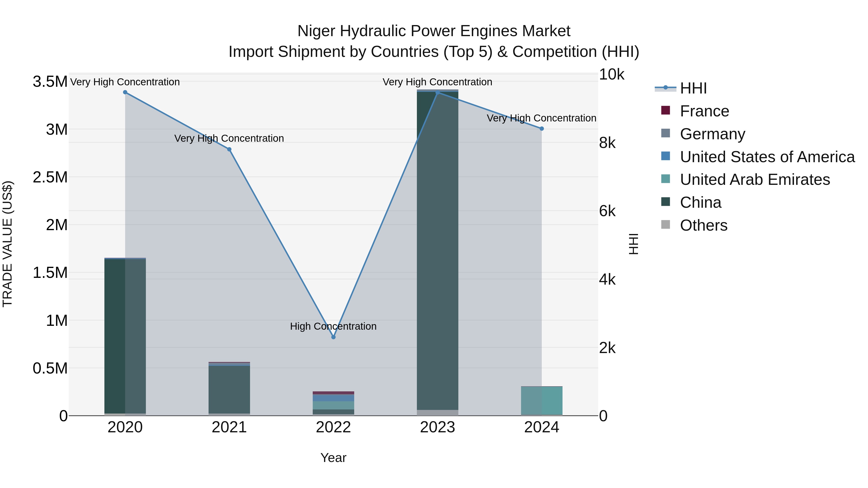The height and width of the screenshot is (488, 868).
Task: Click the '8k' HHI axis tick label
Action: click(607, 143)
